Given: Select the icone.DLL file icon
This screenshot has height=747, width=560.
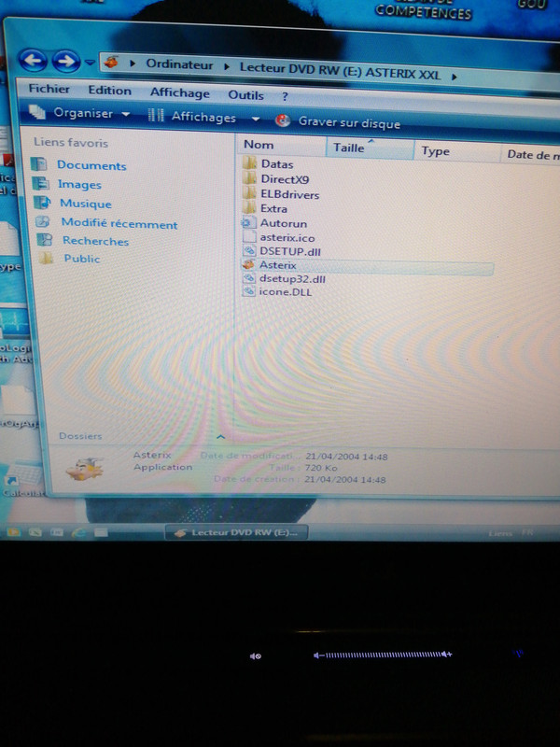Looking at the screenshot, I should pos(249,291).
